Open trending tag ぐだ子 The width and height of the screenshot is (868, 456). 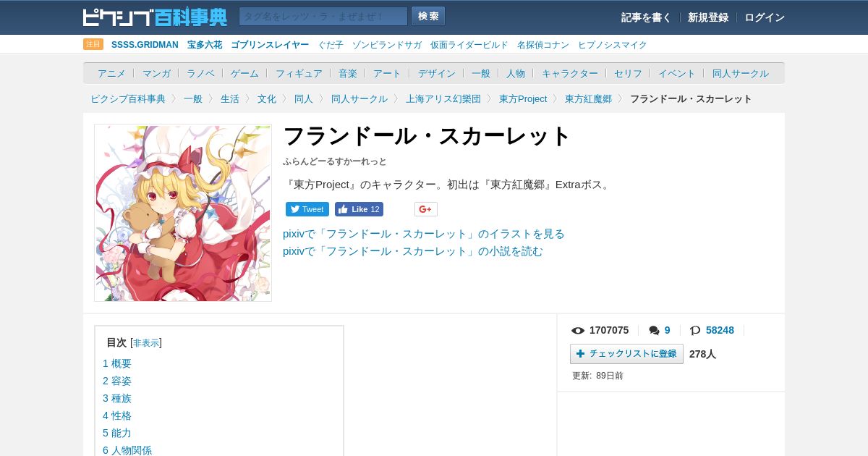point(331,45)
